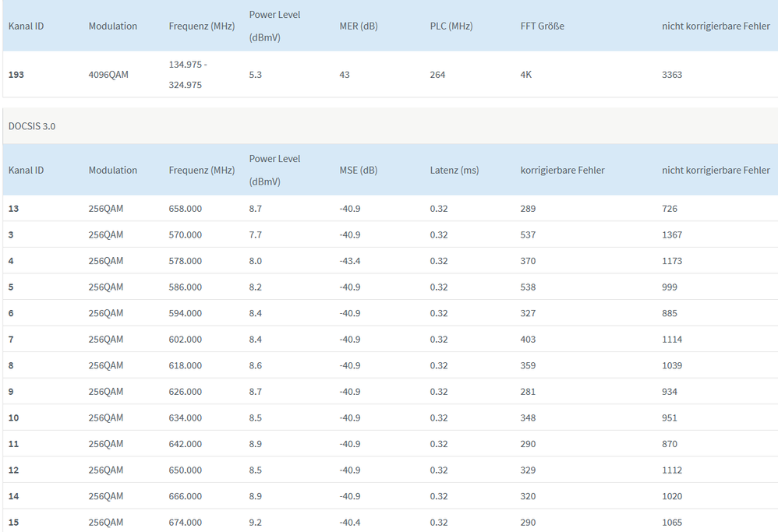Image resolution: width=778 pixels, height=532 pixels.
Task: Click the 1367 uncorrectable errors cell
Action: (672, 234)
